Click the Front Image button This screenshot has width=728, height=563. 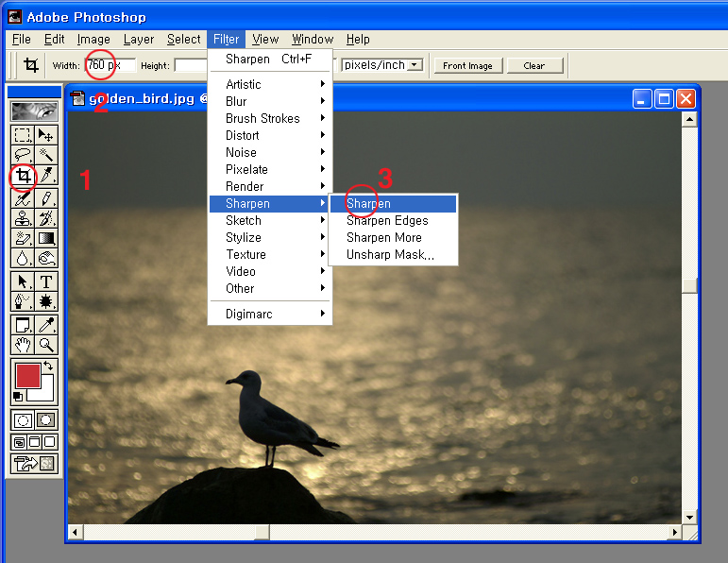pyautogui.click(x=467, y=65)
